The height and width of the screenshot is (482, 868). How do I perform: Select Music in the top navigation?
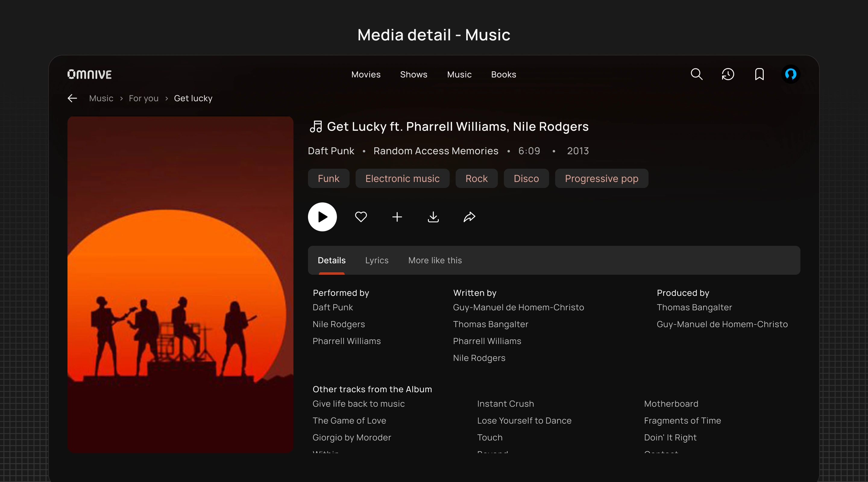[459, 74]
